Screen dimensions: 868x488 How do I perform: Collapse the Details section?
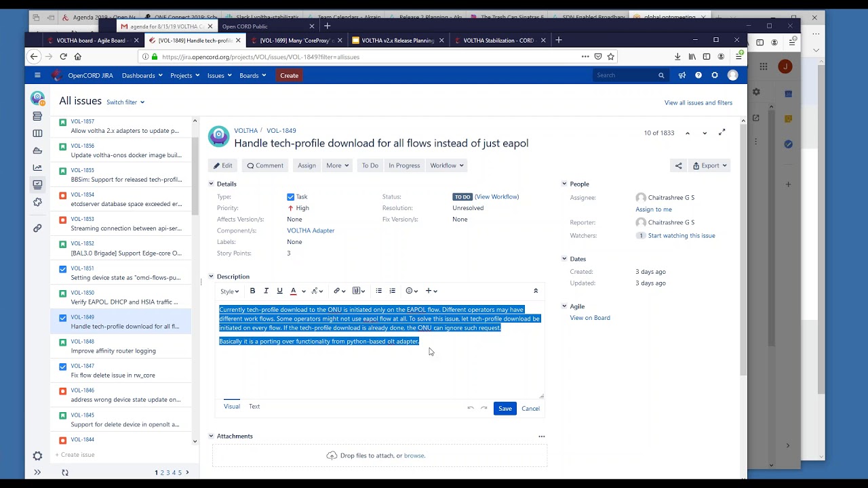pos(211,184)
